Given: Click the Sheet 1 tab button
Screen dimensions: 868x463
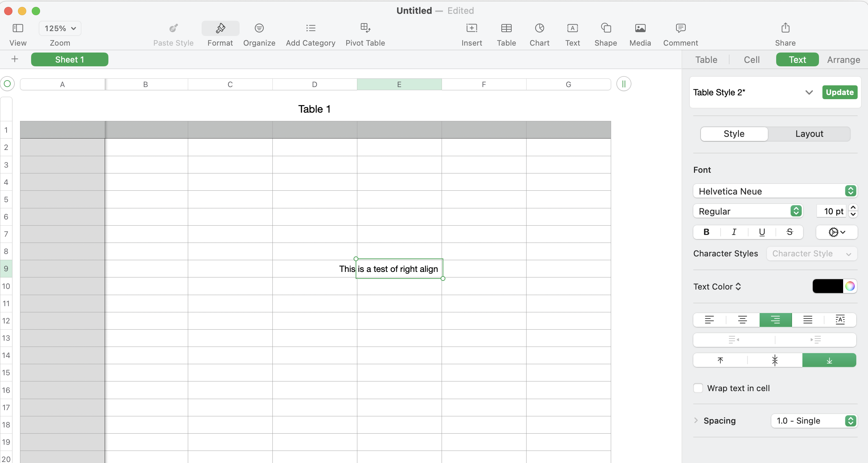Looking at the screenshot, I should [70, 59].
